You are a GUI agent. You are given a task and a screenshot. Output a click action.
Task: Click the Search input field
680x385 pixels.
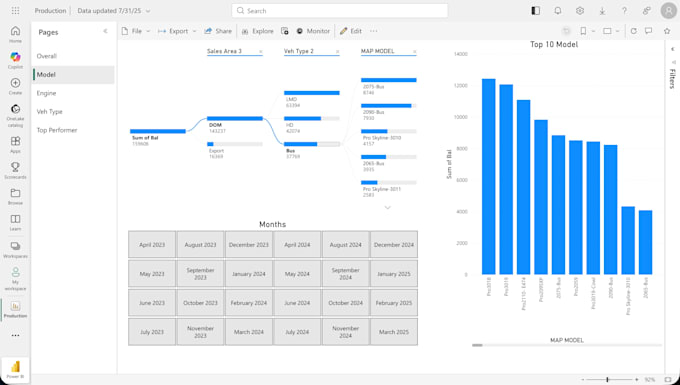[340, 11]
